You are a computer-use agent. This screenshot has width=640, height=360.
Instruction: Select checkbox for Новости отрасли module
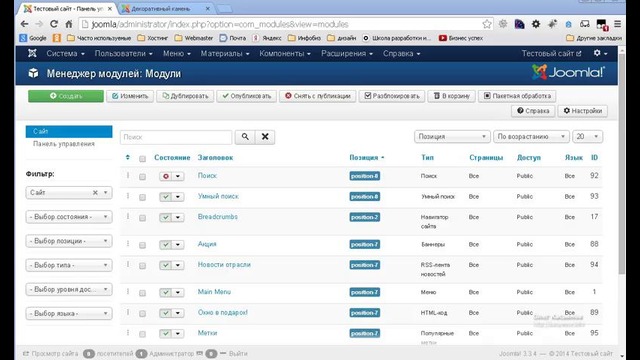(142, 265)
